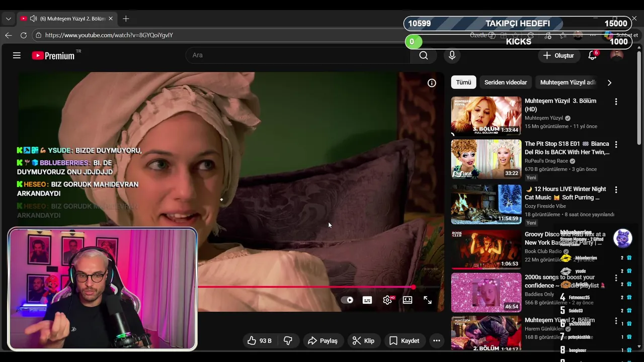
Task: Click the Oluştur create button
Action: tap(558, 55)
